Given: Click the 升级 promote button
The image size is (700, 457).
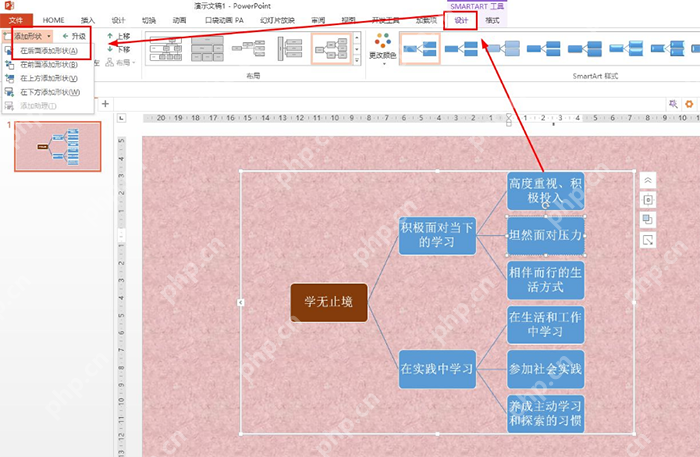Looking at the screenshot, I should tap(74, 36).
